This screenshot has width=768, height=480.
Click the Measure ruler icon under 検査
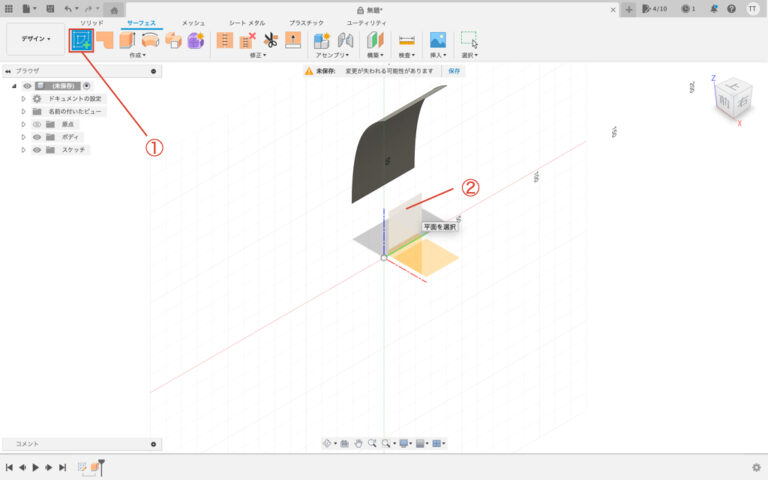tap(407, 40)
